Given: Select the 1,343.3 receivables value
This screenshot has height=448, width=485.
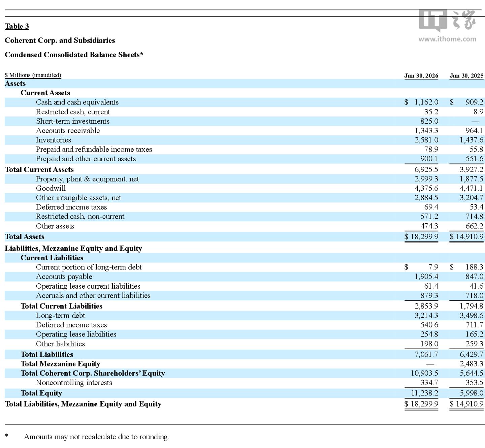Looking at the screenshot, I should pos(426,131).
